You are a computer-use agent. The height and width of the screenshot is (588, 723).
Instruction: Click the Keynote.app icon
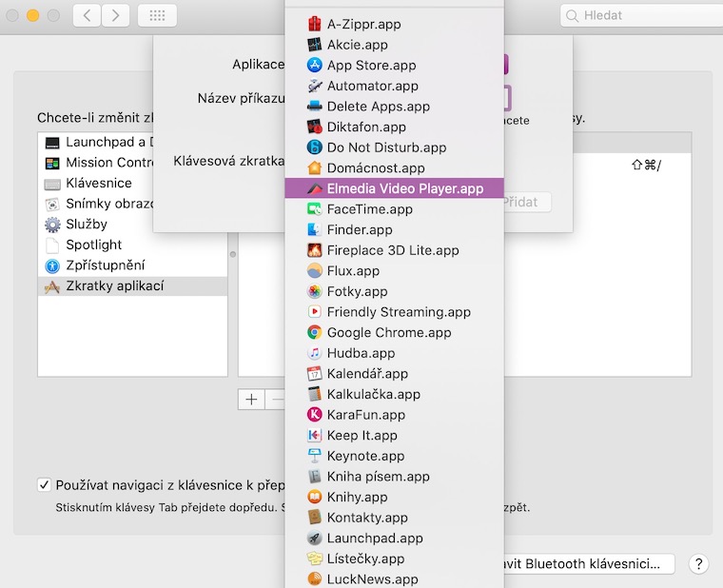tap(315, 456)
